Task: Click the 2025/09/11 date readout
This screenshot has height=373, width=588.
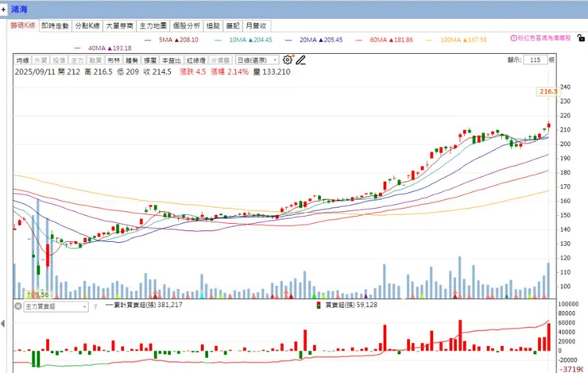Action: (35, 72)
